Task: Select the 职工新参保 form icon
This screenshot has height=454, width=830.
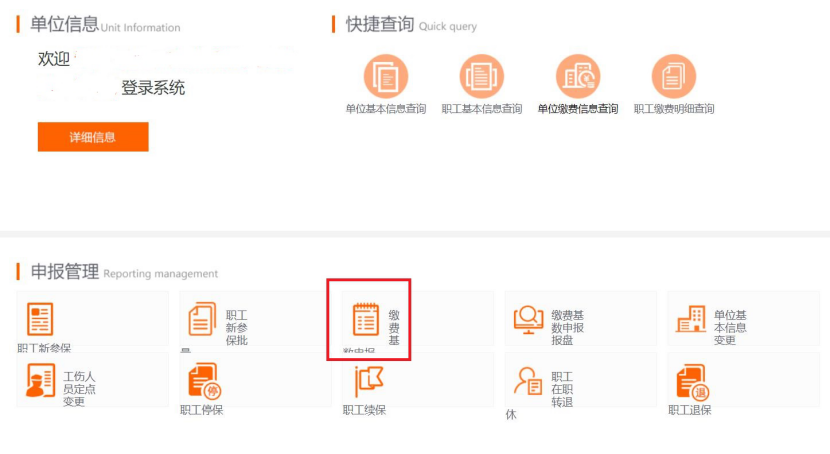Action: [40, 319]
